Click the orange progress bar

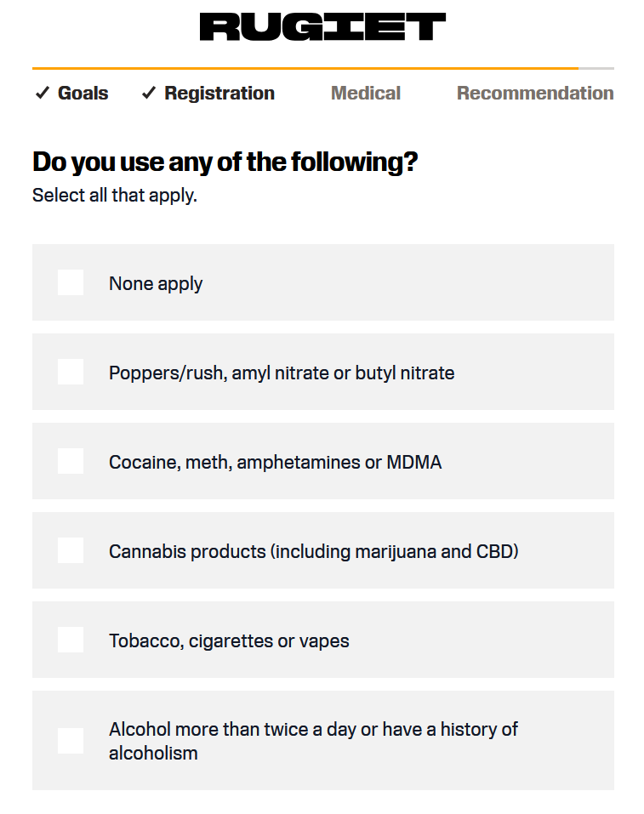(305, 68)
